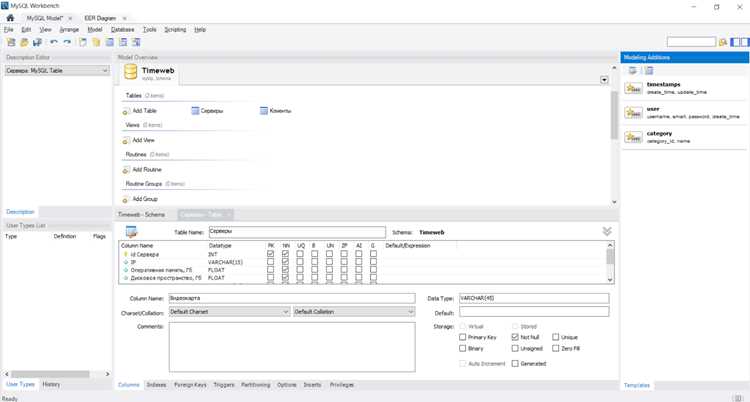
Task: Click the Add Routine icon
Action: (126, 170)
